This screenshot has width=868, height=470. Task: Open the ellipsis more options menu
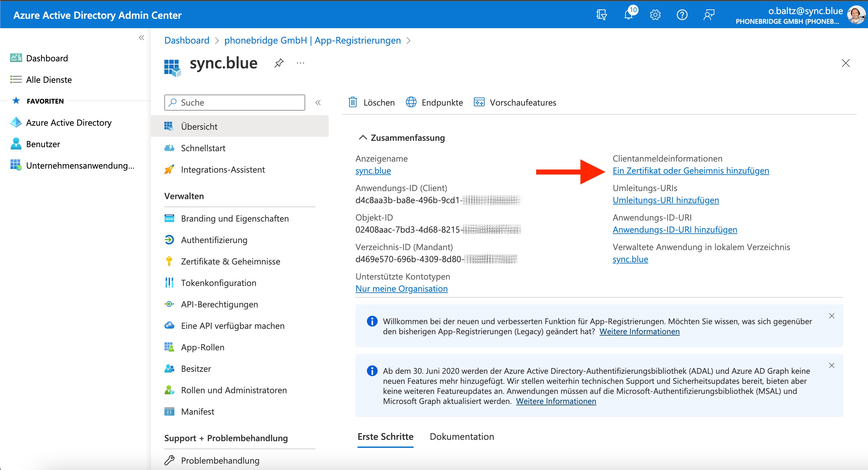[300, 63]
